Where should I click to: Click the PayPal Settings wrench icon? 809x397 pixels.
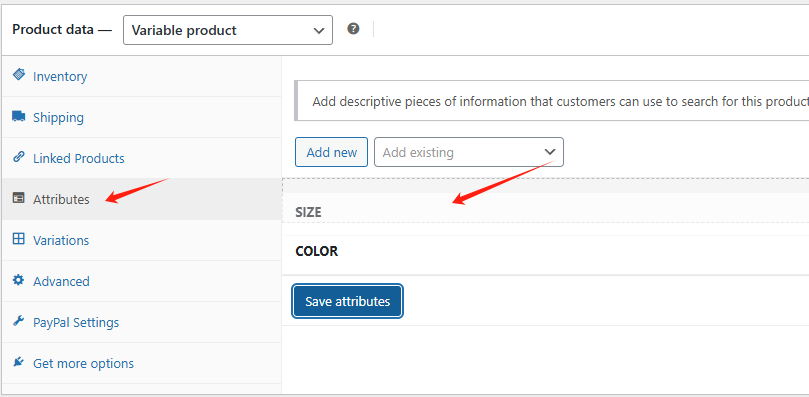pos(19,321)
